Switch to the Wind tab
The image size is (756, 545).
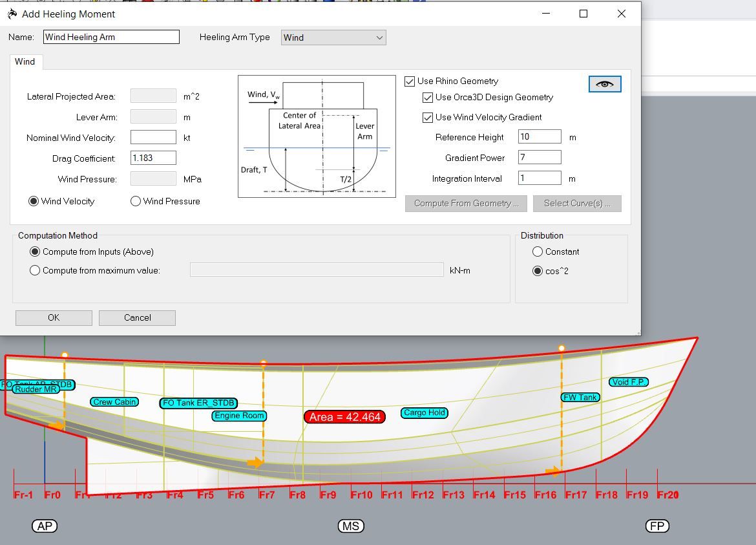(x=25, y=61)
